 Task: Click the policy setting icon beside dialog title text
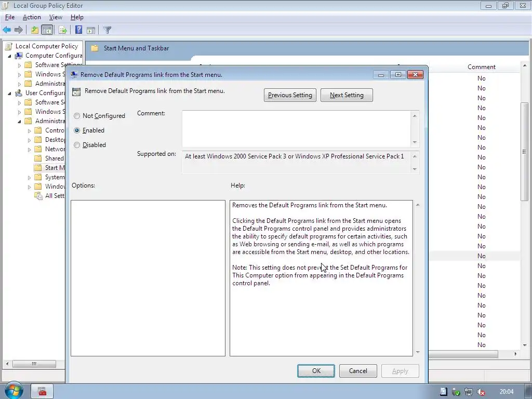[x=77, y=91]
